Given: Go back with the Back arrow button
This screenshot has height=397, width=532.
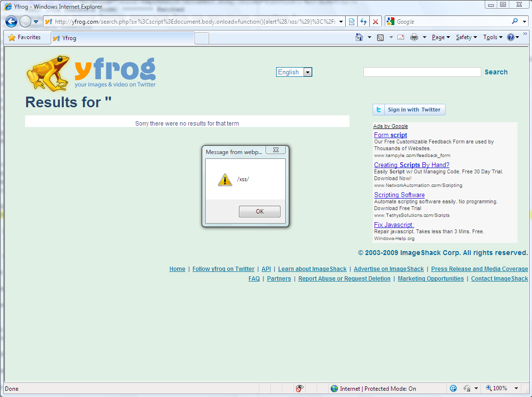Looking at the screenshot, I should 11,21.
